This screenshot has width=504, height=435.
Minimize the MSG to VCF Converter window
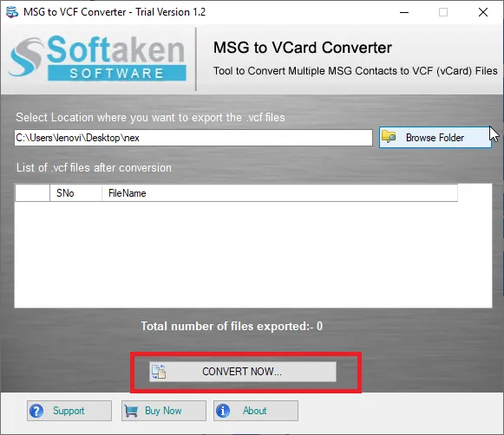click(404, 12)
